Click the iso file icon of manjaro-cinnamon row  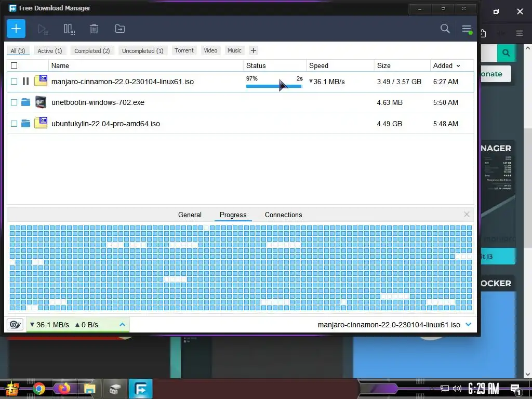[41, 81]
